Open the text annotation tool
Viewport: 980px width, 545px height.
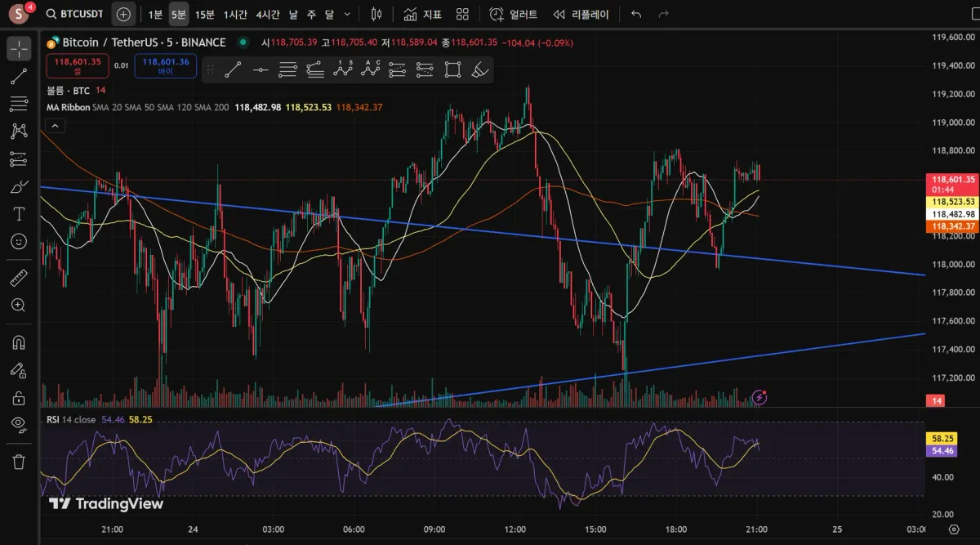coord(19,214)
